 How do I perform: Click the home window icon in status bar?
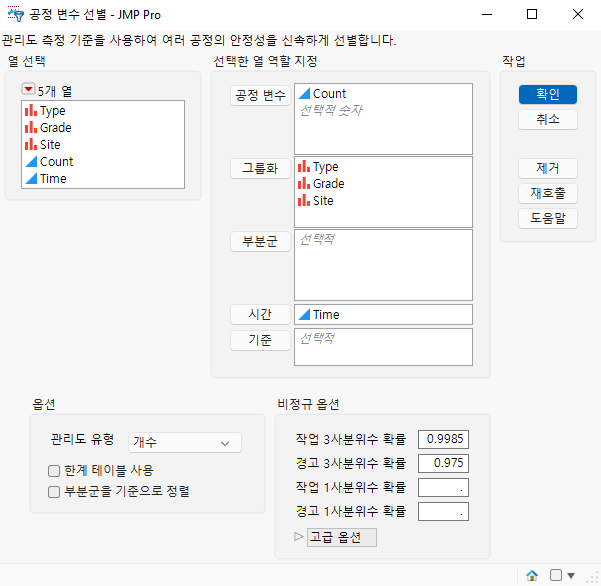tap(532, 575)
